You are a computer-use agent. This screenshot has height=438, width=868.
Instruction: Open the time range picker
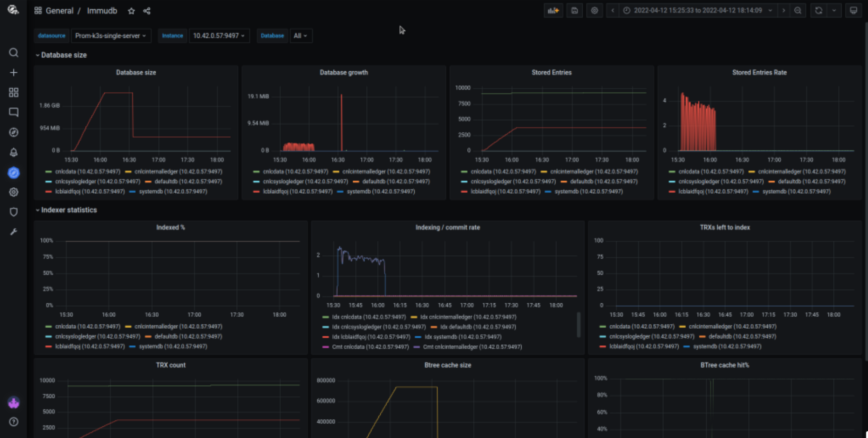tap(698, 10)
